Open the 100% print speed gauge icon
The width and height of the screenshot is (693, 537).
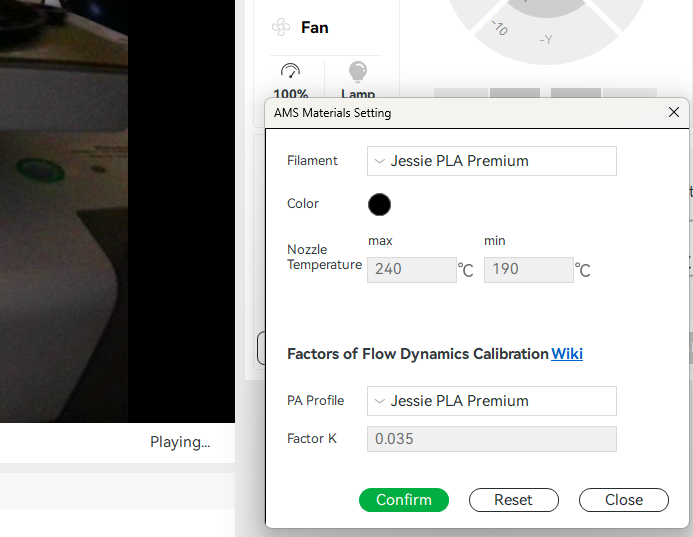[290, 71]
